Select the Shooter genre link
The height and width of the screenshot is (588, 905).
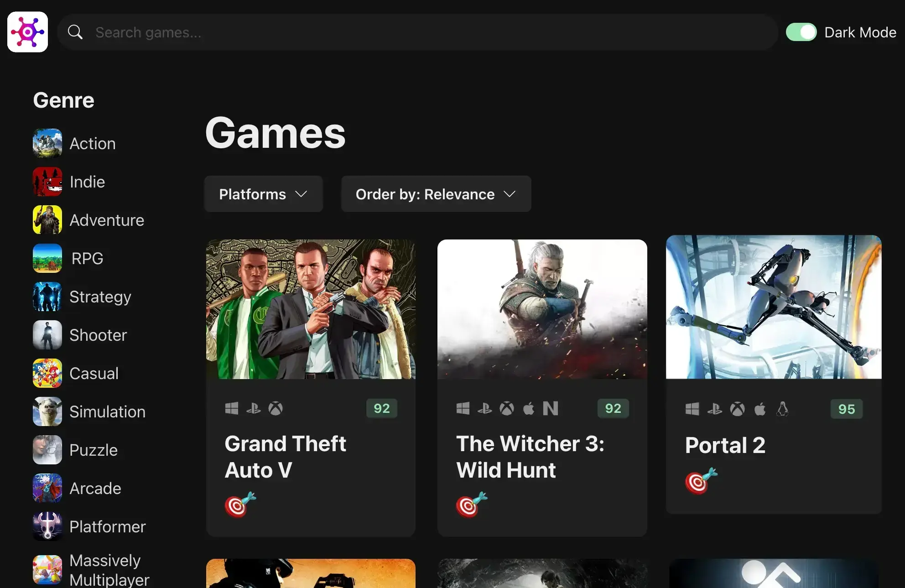coord(98,335)
